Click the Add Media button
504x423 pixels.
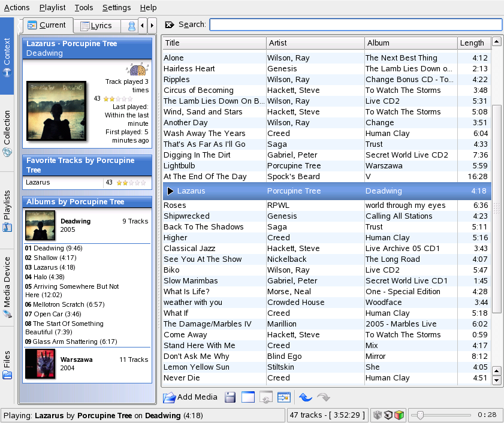tap(190, 397)
